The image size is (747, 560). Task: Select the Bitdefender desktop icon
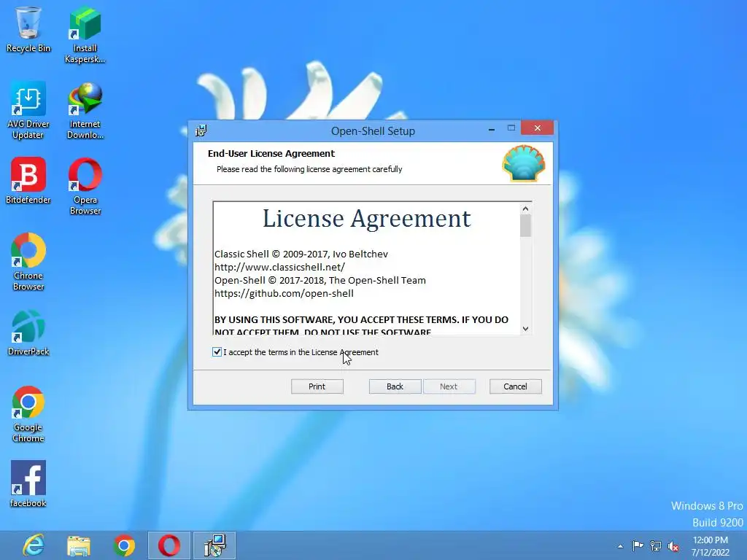pyautogui.click(x=28, y=181)
